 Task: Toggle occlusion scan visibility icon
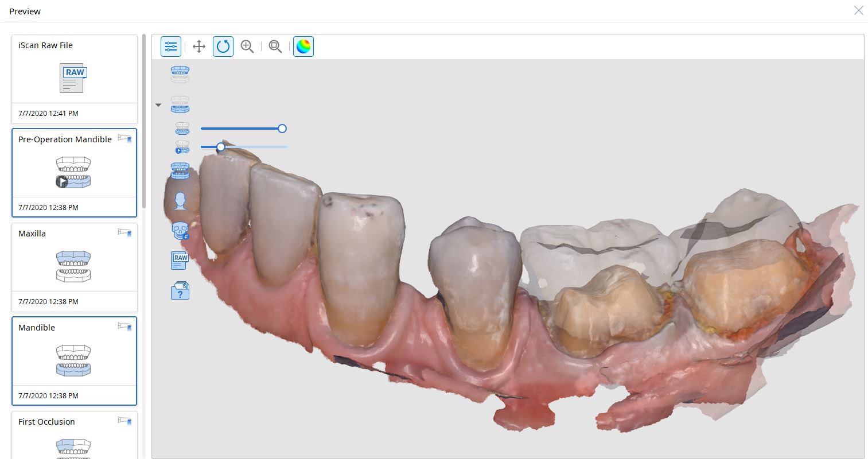click(180, 171)
